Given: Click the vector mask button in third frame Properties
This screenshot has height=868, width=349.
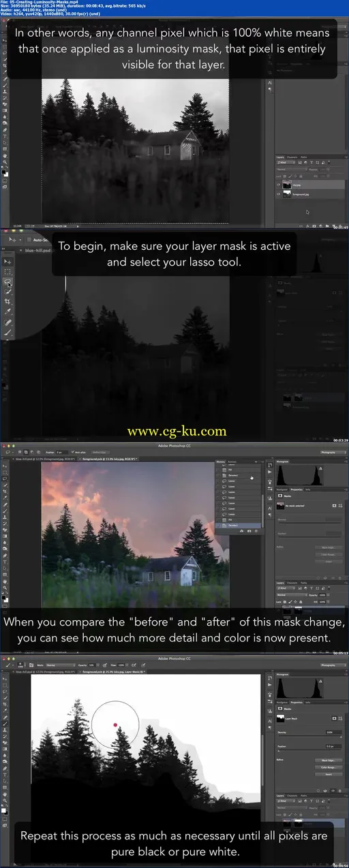Looking at the screenshot, I should coord(340,505).
